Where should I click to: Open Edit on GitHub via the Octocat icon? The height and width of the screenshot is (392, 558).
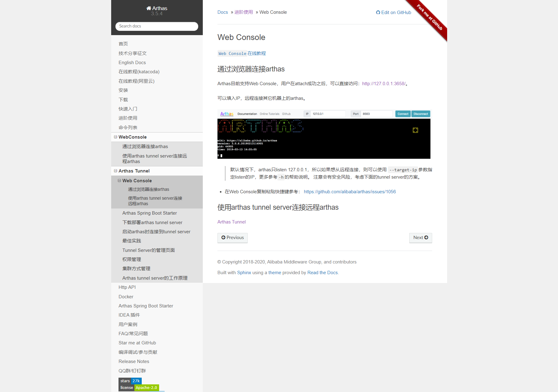[x=378, y=13]
